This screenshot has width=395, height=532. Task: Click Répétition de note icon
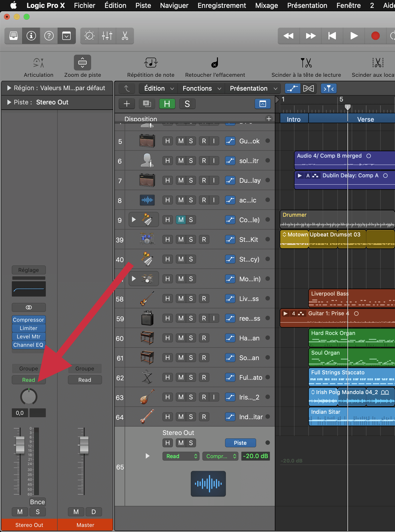point(151,63)
